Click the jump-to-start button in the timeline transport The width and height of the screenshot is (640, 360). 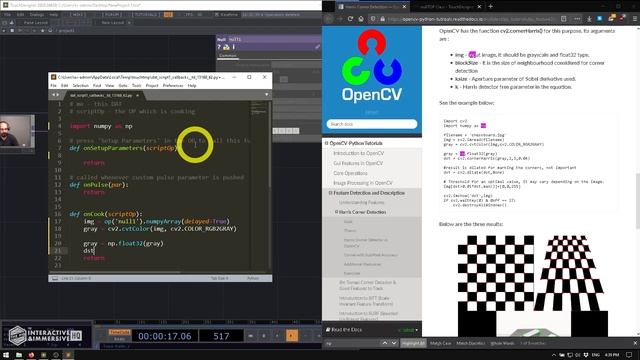click(251, 336)
